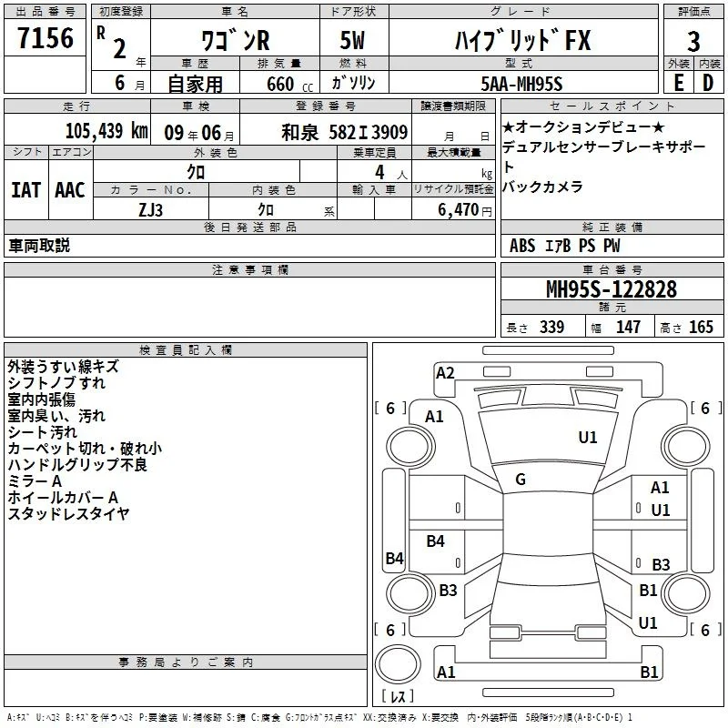
Task: Click the [レス] spare tire label
Action: (x=398, y=696)
